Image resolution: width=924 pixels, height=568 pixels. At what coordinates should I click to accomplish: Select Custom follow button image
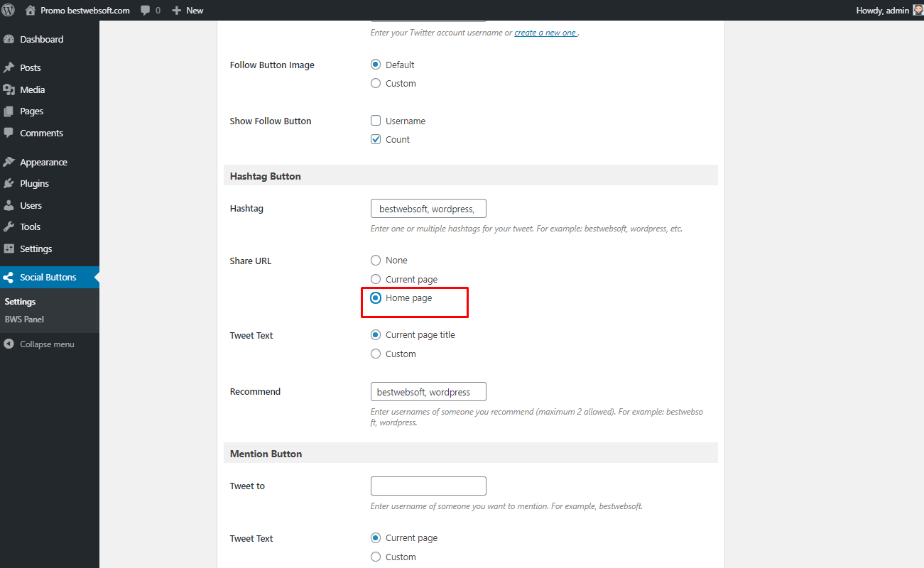coord(376,83)
